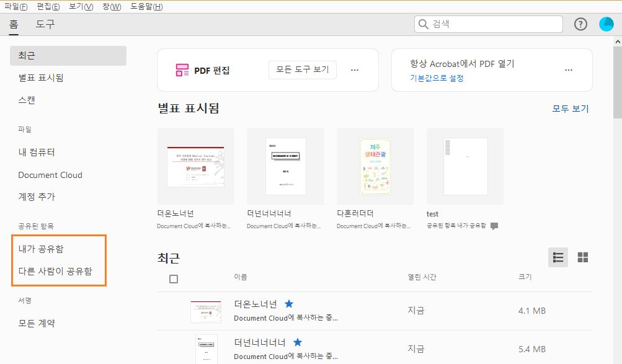This screenshot has height=364, width=622.
Task: Switch to list view icon
Action: click(557, 257)
